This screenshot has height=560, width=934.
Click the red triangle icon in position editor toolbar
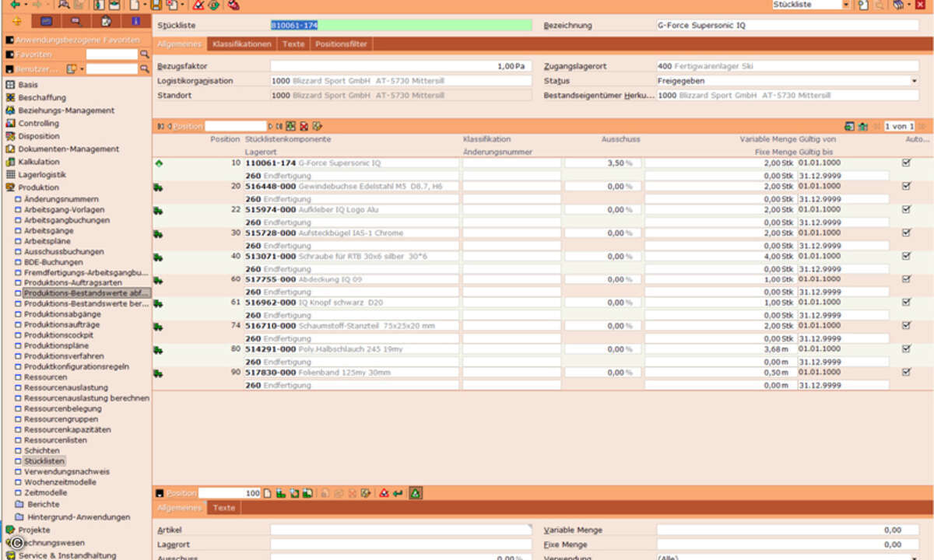384,493
